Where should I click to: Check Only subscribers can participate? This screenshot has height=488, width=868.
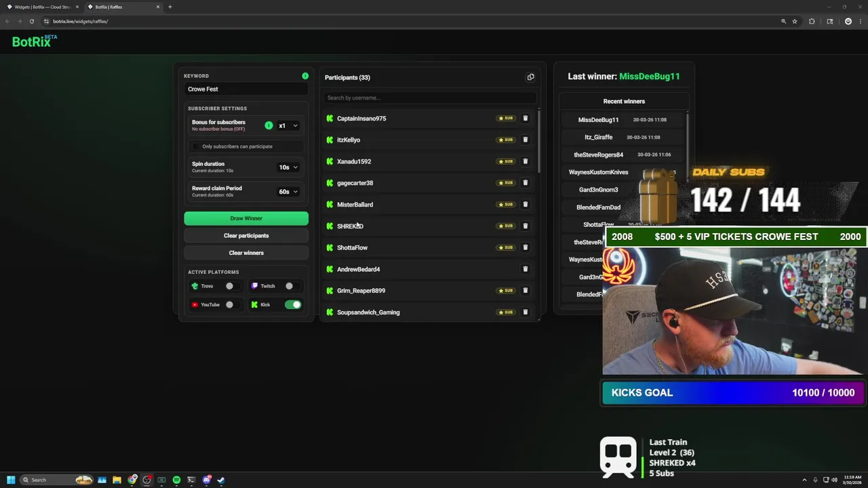coord(196,146)
